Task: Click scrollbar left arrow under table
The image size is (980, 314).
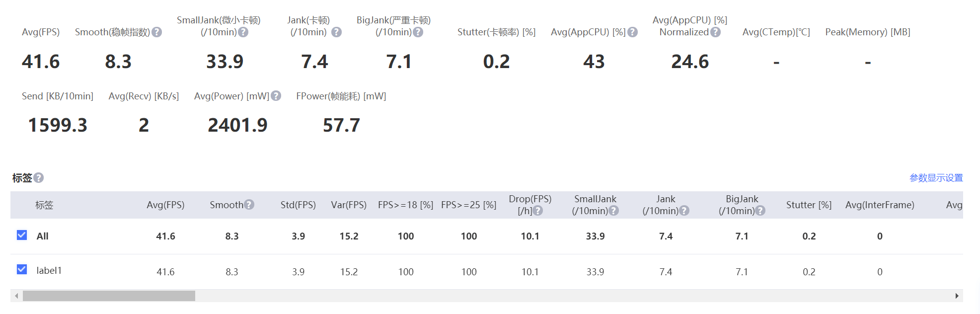Action: click(x=16, y=296)
